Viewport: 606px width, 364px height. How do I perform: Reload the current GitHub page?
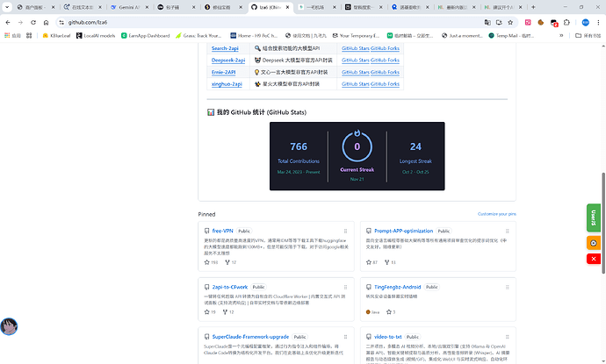(33, 23)
